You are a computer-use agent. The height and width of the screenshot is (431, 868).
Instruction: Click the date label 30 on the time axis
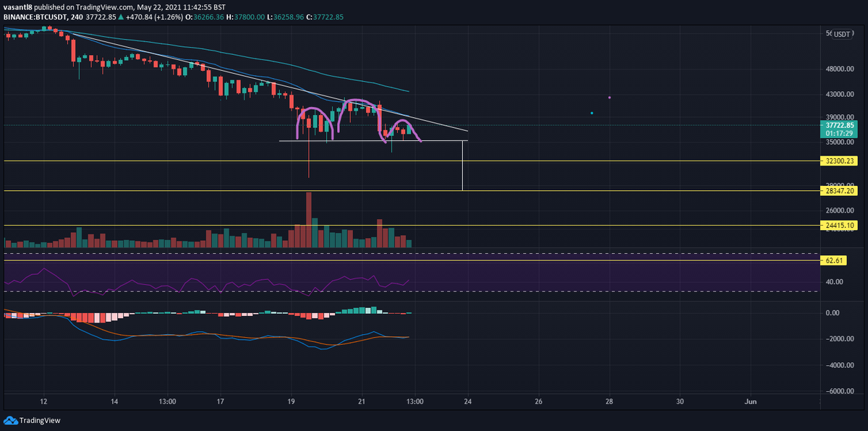pos(680,401)
